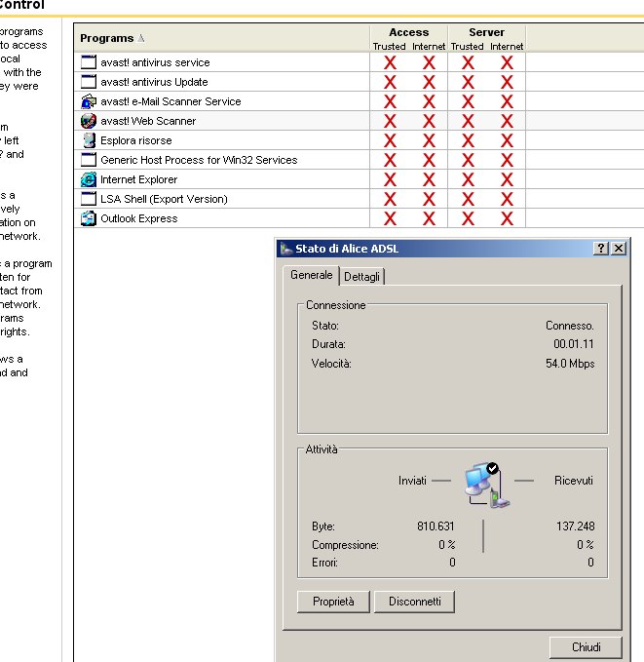
Task: Select Generic Host Process for Win32 Services
Action: pos(199,160)
